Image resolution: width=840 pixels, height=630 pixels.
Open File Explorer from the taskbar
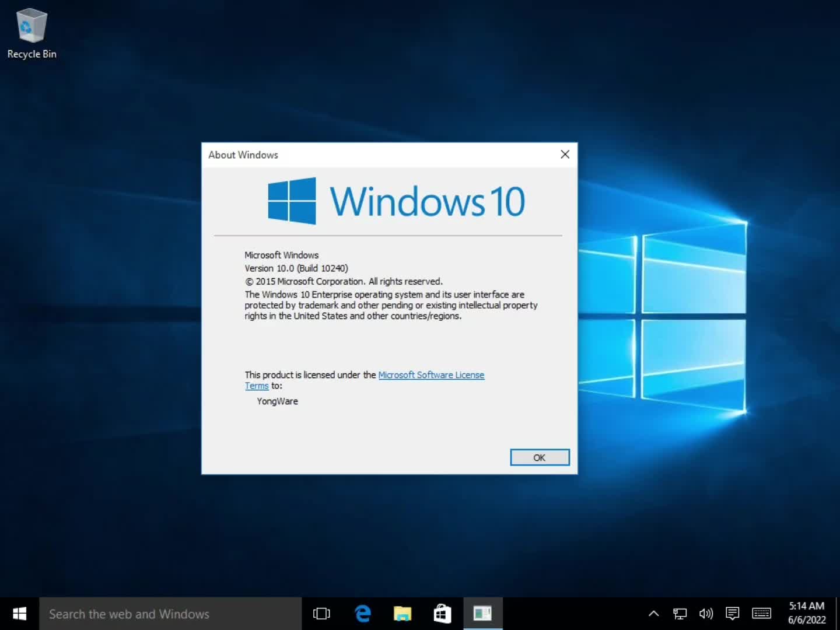(x=402, y=614)
